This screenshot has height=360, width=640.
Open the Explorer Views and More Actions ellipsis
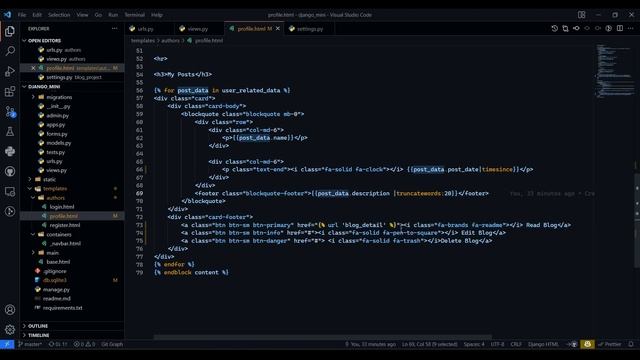pyautogui.click(x=114, y=29)
